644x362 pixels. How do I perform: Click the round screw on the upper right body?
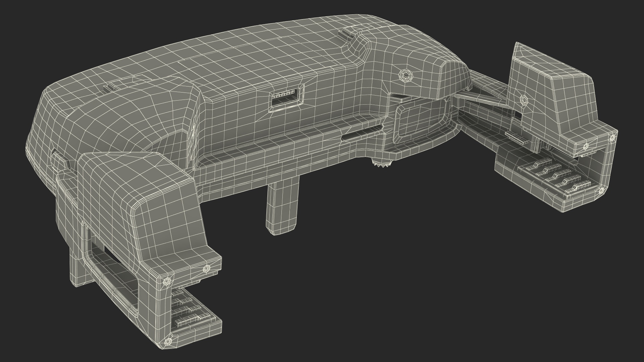[x=407, y=76]
